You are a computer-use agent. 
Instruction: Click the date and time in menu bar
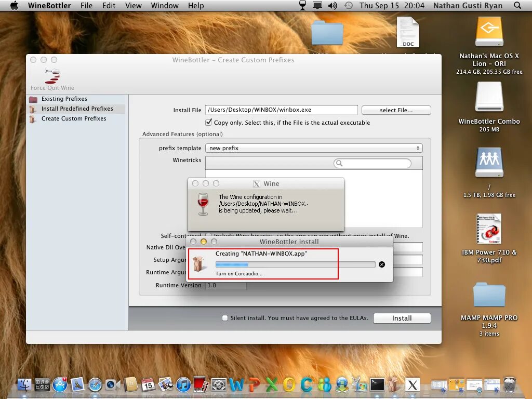coord(392,6)
